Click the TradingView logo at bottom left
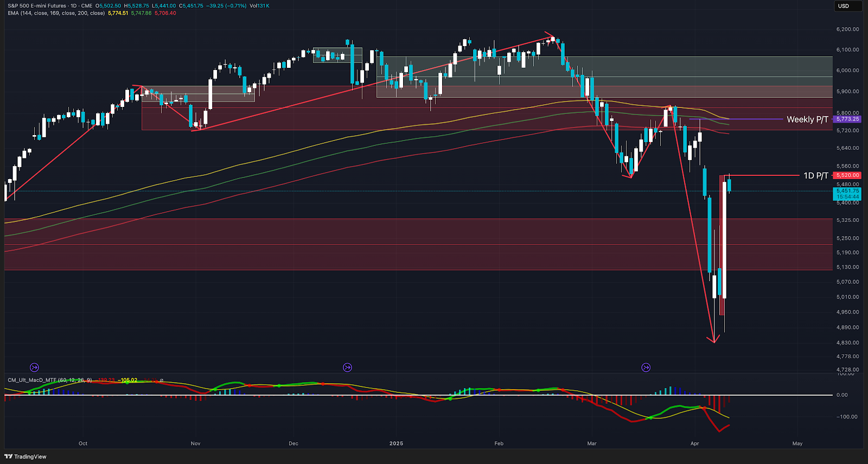 pyautogui.click(x=25, y=456)
